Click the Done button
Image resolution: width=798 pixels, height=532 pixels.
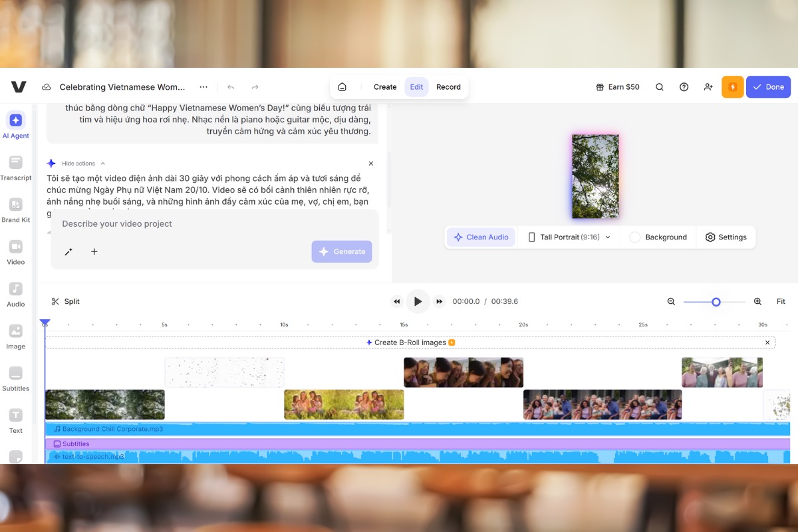[768, 87]
